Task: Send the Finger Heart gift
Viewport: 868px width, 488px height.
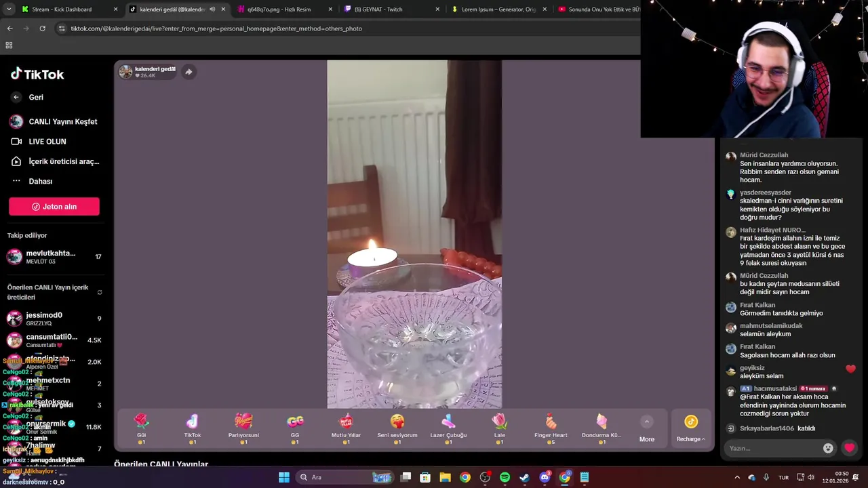Action: tap(551, 428)
